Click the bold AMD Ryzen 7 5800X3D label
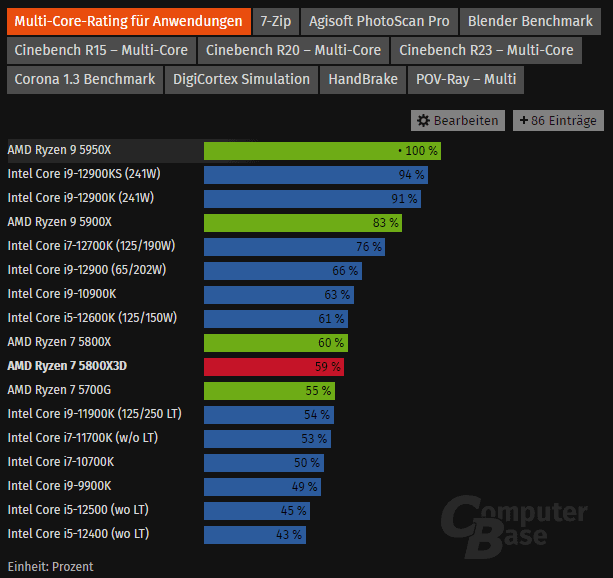This screenshot has height=578, width=613. 67,366
